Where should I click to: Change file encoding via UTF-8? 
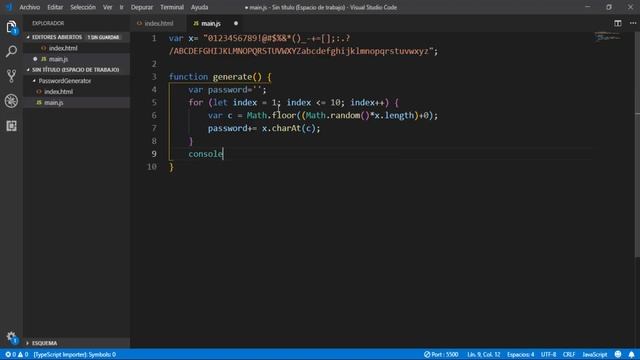tap(548, 354)
